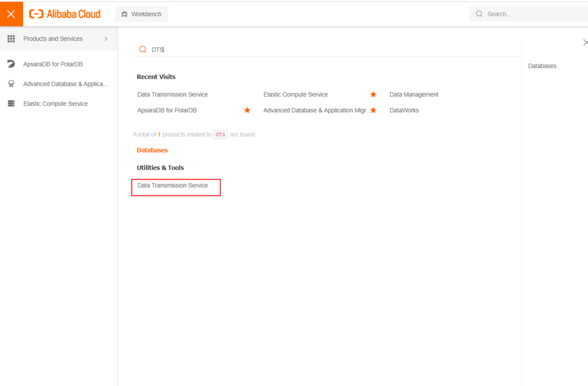Viewport: 588px width, 386px height.
Task: Open Products and Services menu entry
Action: coord(58,39)
